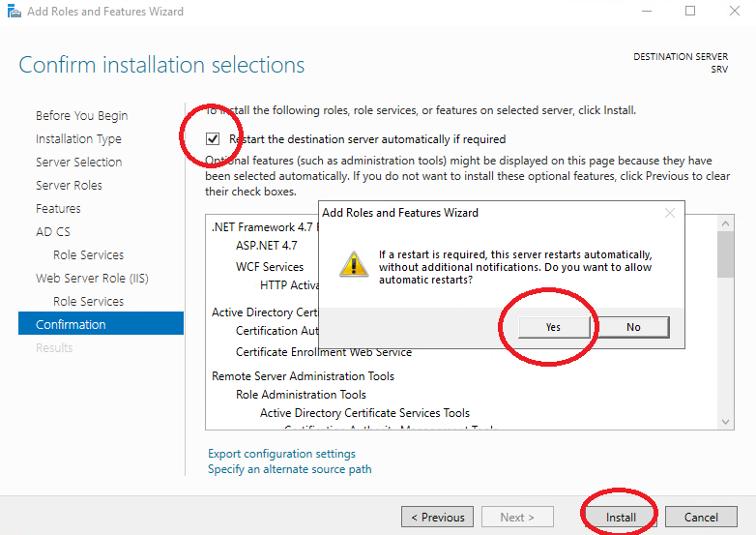The height and width of the screenshot is (535, 756).
Task: Select Server Selection step
Action: click(78, 163)
